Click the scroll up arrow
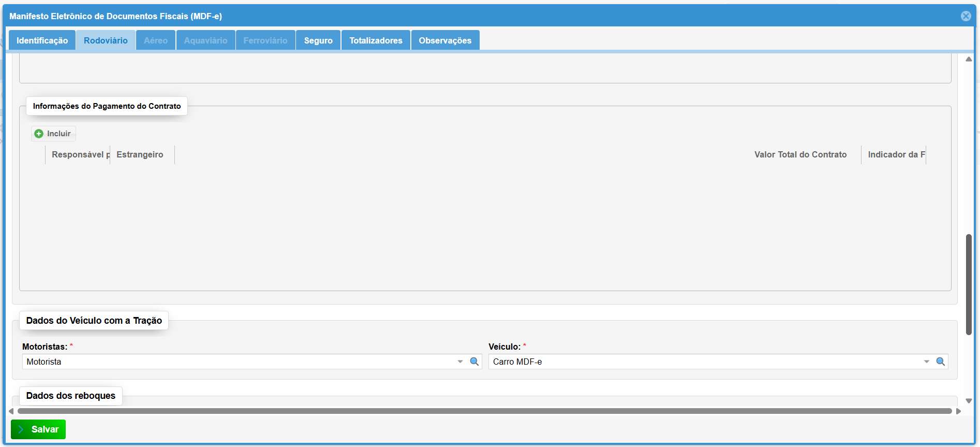The width and height of the screenshot is (980, 447). pyautogui.click(x=969, y=59)
